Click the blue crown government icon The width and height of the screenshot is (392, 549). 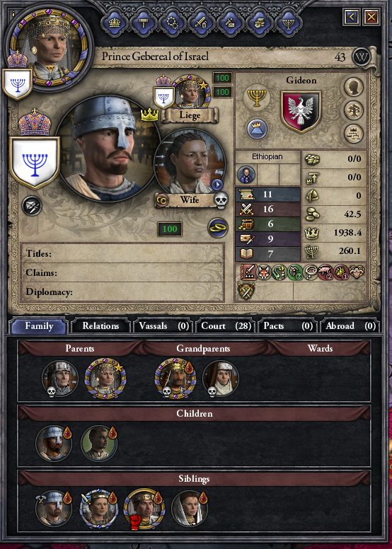pos(257,129)
